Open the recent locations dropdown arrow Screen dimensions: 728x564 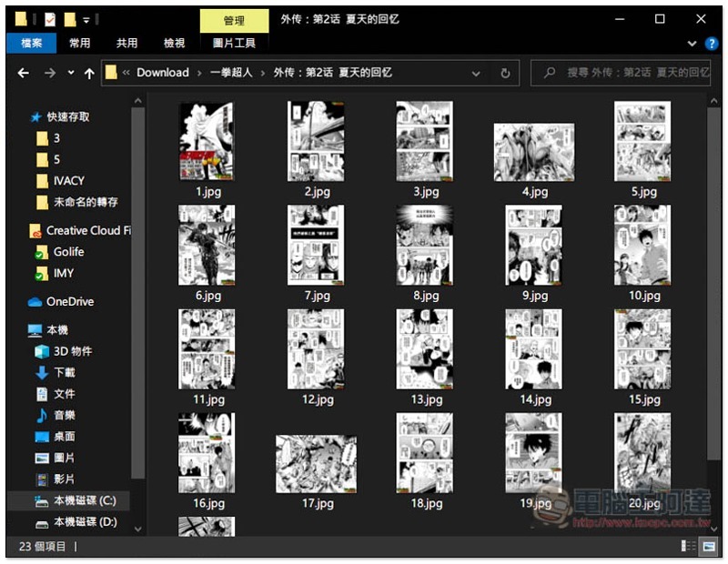[x=71, y=73]
